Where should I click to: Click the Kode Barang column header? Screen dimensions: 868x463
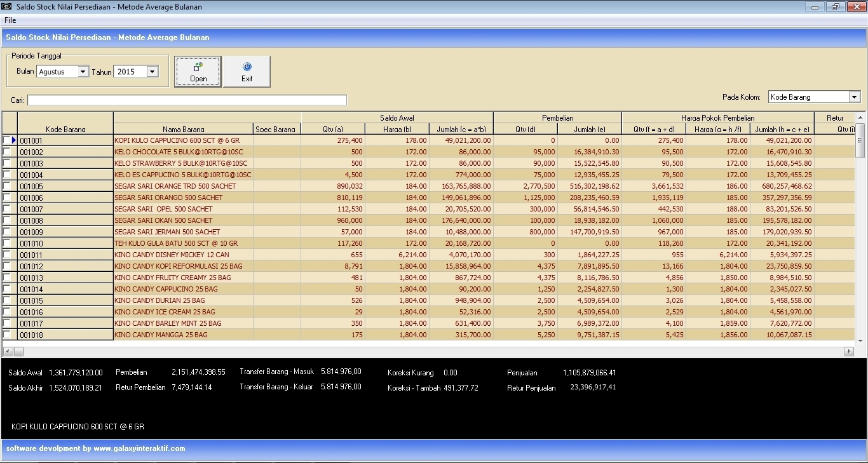point(65,129)
